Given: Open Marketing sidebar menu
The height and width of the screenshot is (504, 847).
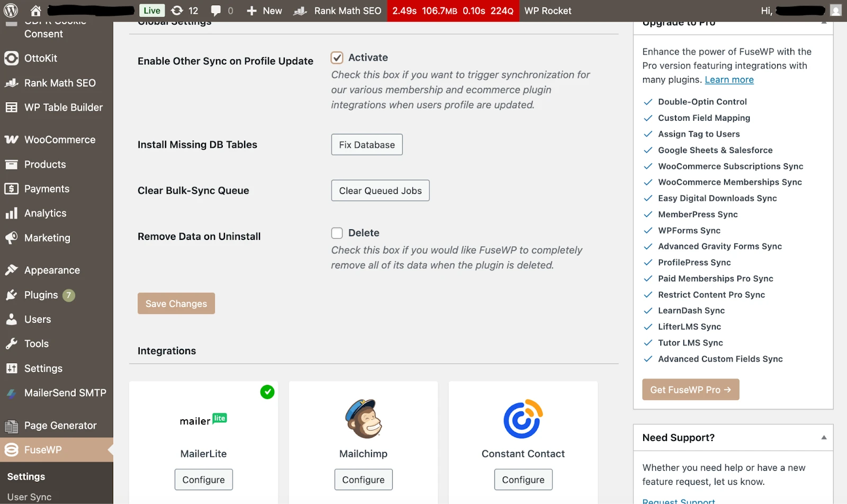Looking at the screenshot, I should tap(57, 238).
